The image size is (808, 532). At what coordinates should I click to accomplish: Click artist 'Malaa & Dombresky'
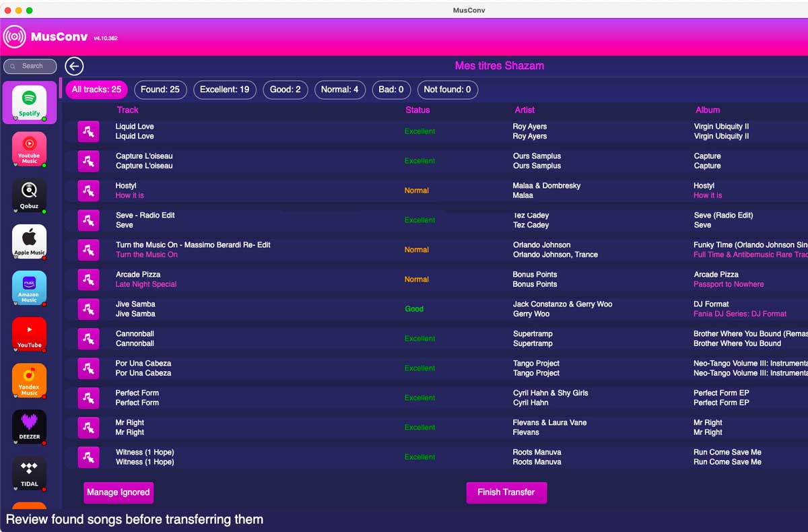pos(547,186)
